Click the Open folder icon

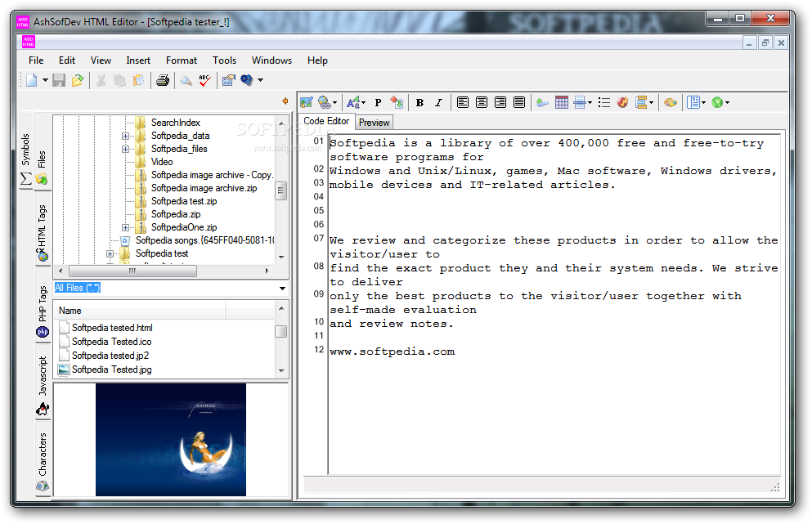point(78,80)
